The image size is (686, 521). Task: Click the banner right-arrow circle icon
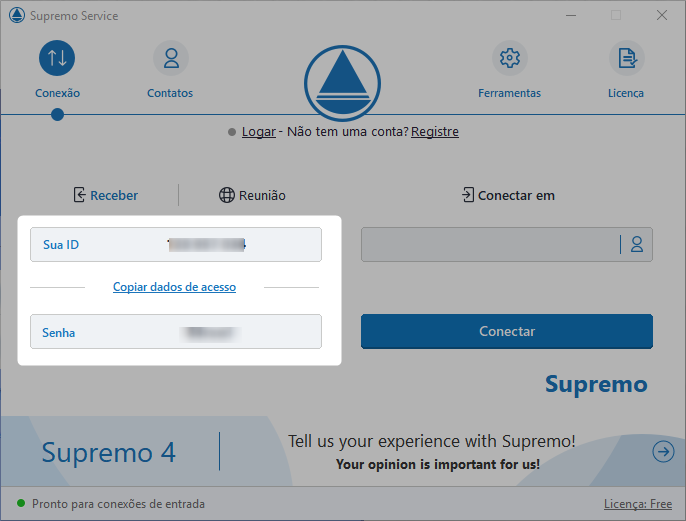coord(663,451)
